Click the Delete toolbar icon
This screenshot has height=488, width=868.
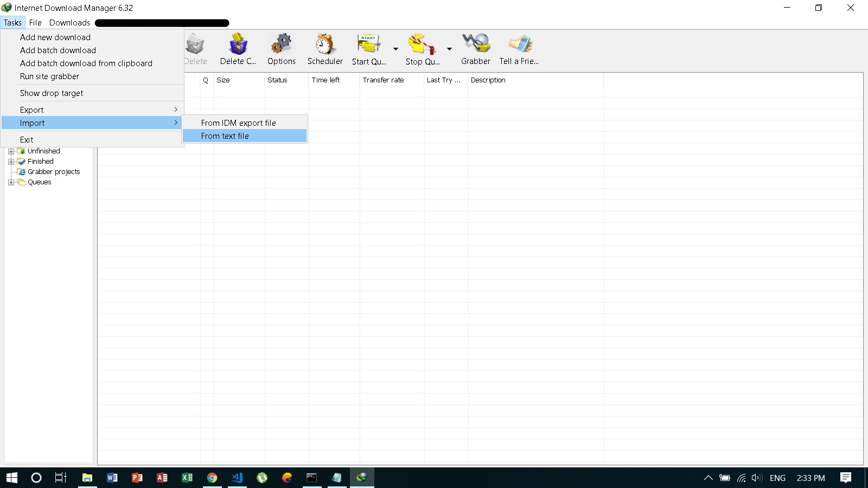(x=195, y=48)
